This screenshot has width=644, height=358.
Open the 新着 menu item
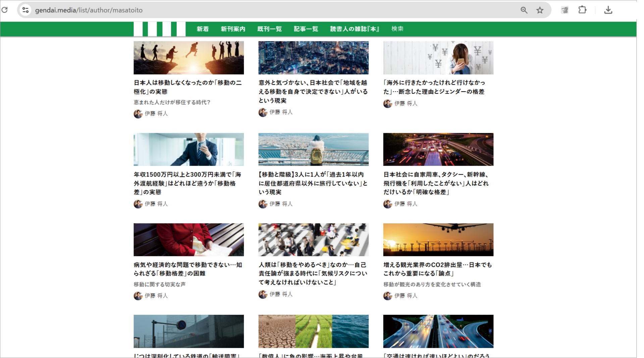pos(203,29)
